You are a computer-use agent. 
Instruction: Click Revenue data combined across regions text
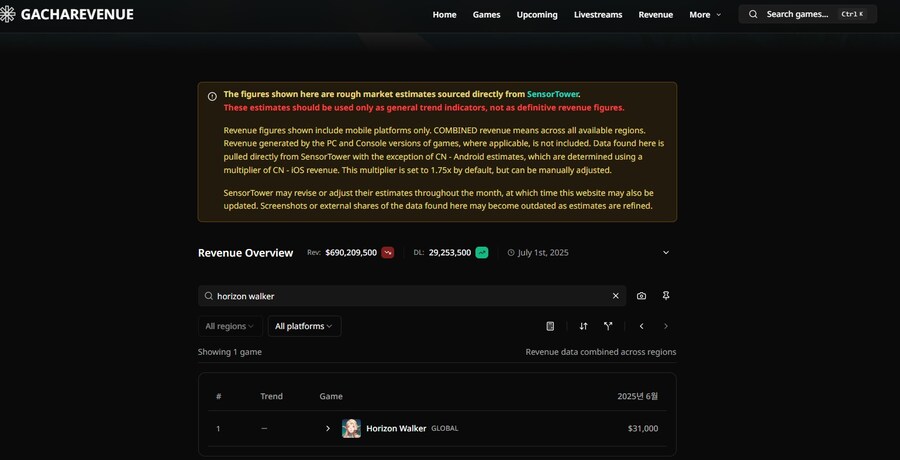(601, 352)
